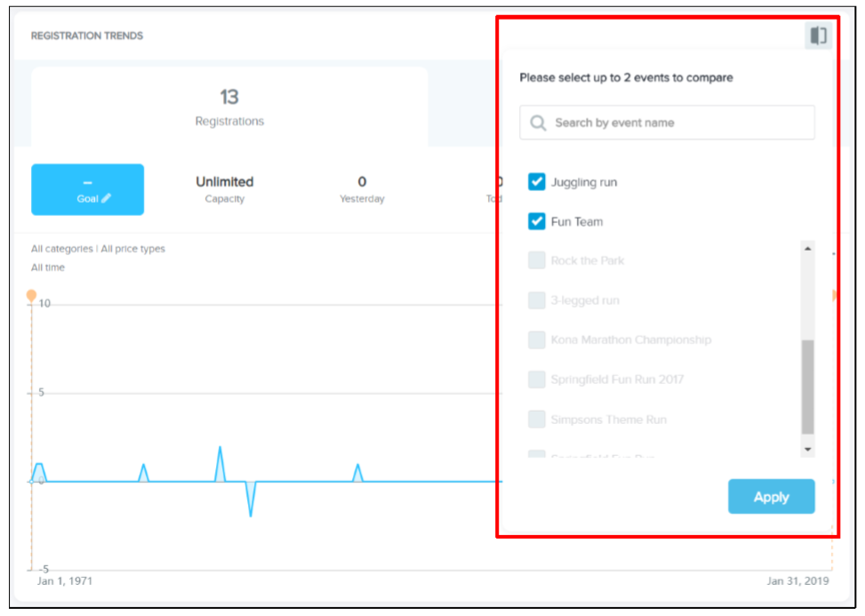Click the scrollbar down arrow in event list
This screenshot has width=865, height=616.
(807, 450)
